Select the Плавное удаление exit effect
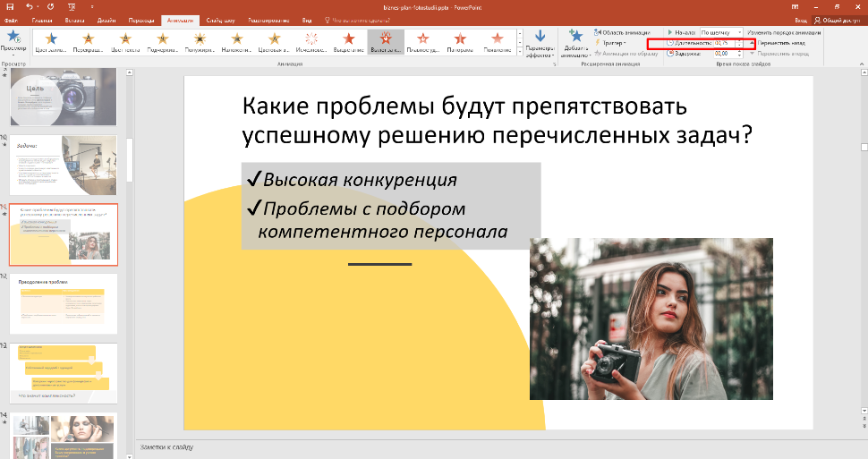 point(423,41)
